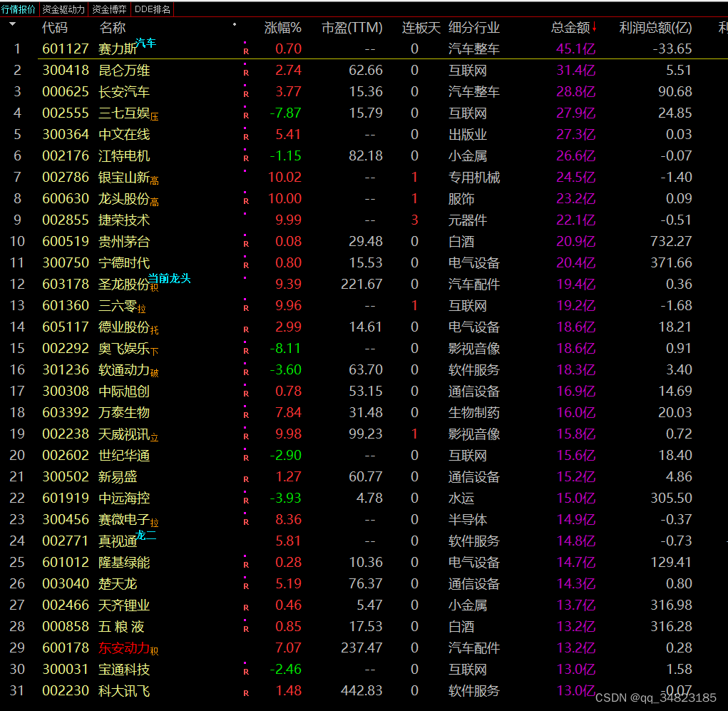This screenshot has height=711, width=728.
Task: Click 732.27 profit value for 贵州茅台
Action: [x=671, y=242]
